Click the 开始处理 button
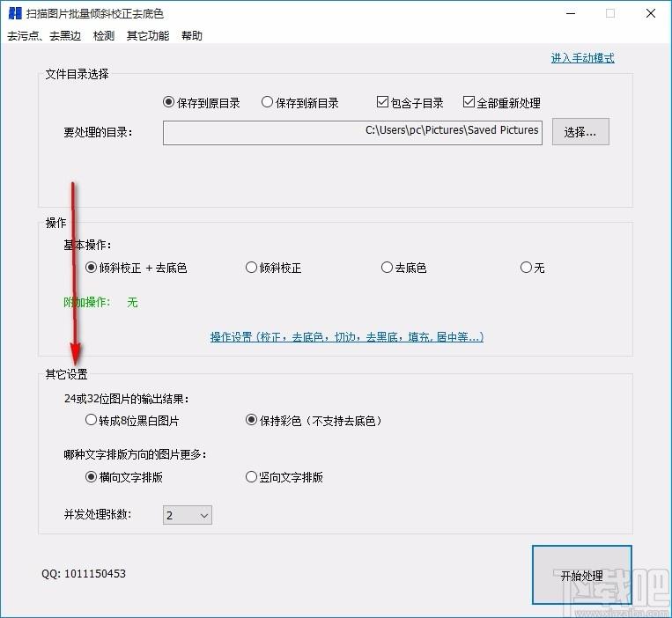The image size is (672, 618). coord(582,575)
